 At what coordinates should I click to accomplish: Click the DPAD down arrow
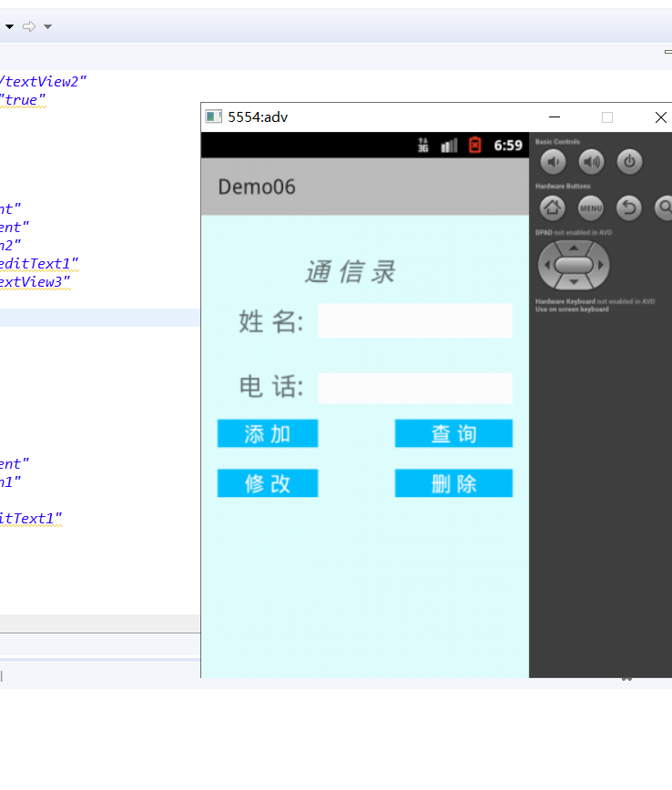coord(574,282)
